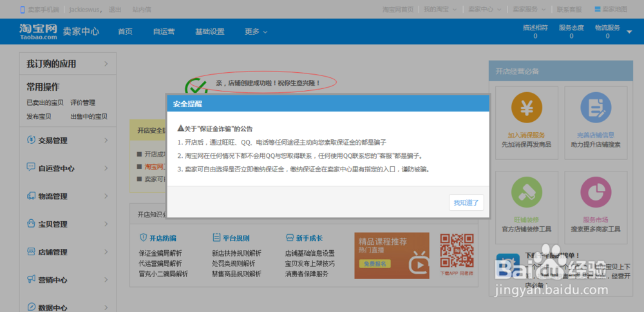Open the 交易管理 yen icon
The image size is (644, 312).
[31, 140]
